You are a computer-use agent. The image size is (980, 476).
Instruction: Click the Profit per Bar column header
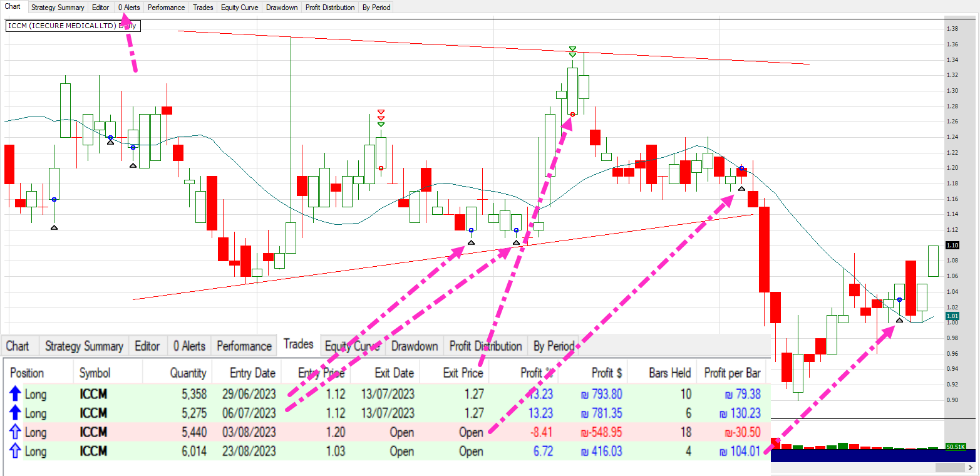tap(732, 373)
